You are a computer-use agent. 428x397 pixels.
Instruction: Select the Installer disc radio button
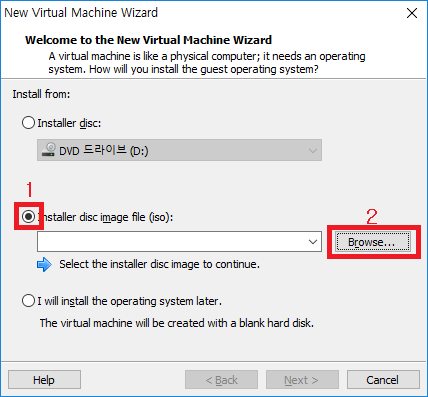click(28, 123)
